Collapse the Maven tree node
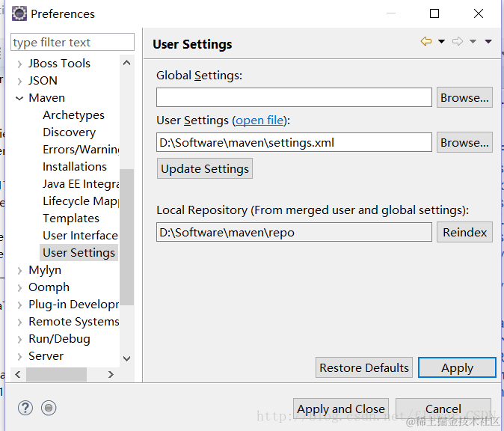504x431 pixels. 19,98
